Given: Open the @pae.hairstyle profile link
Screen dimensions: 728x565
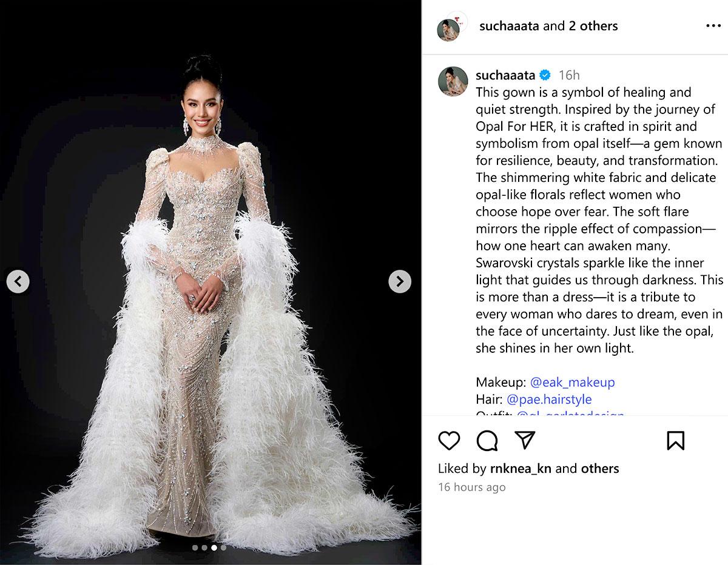Looking at the screenshot, I should coord(548,400).
